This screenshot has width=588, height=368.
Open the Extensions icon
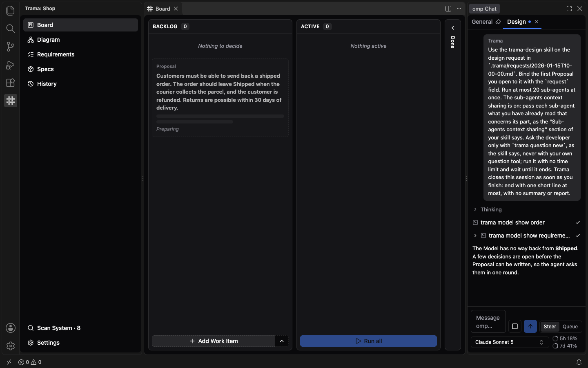(11, 83)
